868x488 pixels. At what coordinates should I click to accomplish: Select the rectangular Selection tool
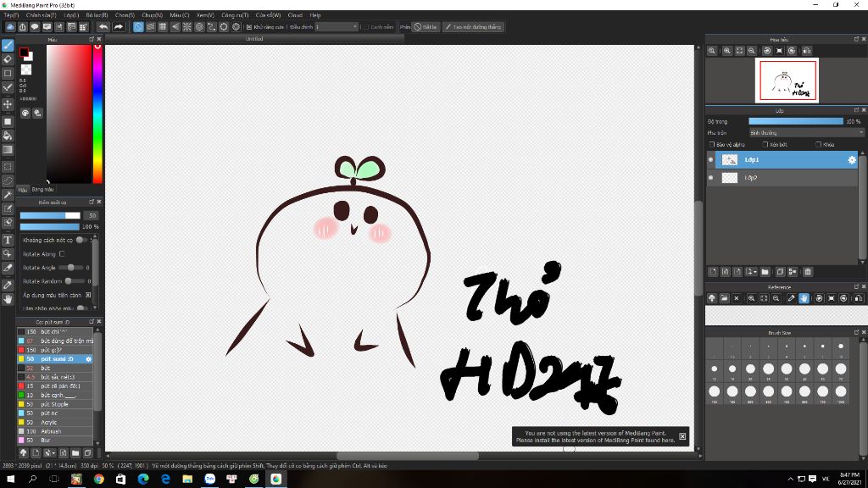(x=8, y=167)
